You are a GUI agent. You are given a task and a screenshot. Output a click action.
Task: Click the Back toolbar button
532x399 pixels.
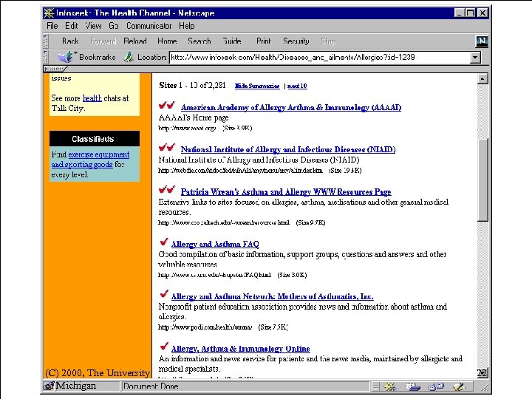click(70, 41)
